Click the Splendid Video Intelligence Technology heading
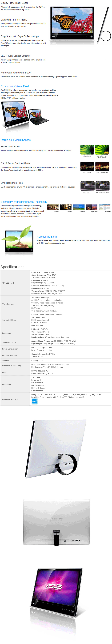 pos(24,201)
